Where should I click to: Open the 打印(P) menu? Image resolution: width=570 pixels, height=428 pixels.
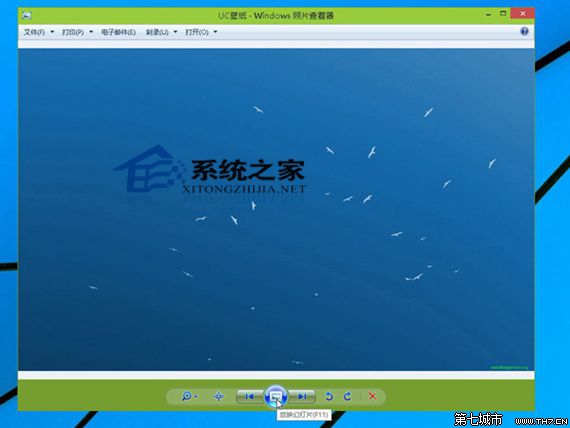(73, 32)
